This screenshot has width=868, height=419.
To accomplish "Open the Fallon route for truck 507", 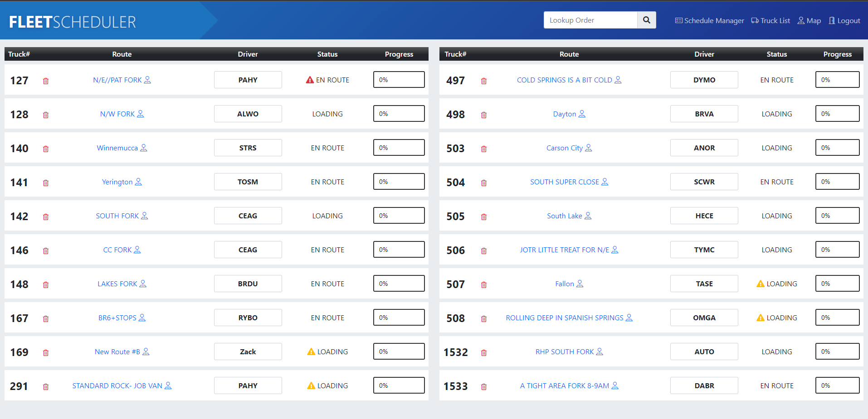I will tap(565, 284).
